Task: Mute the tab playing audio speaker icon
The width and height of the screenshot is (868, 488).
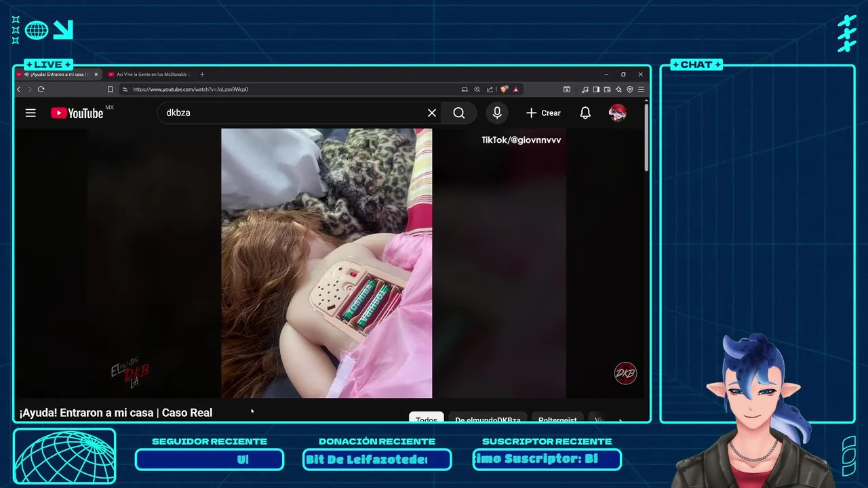Action: [26, 75]
